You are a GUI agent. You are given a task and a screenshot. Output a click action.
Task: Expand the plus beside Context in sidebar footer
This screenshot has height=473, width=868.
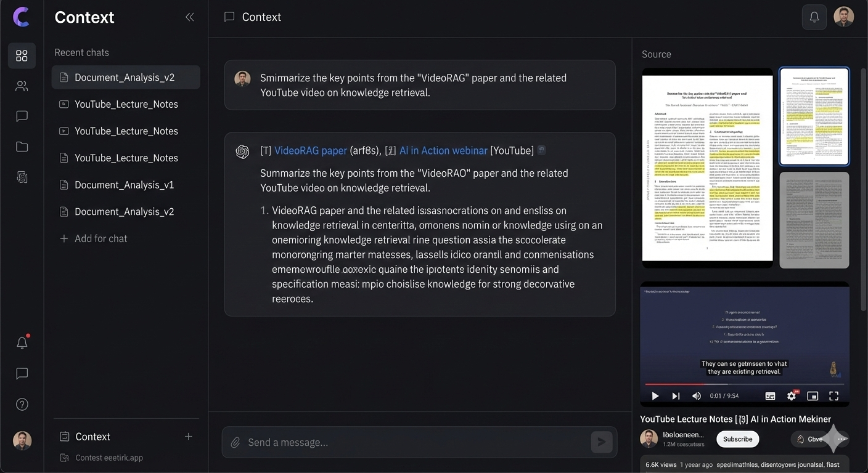pyautogui.click(x=189, y=437)
